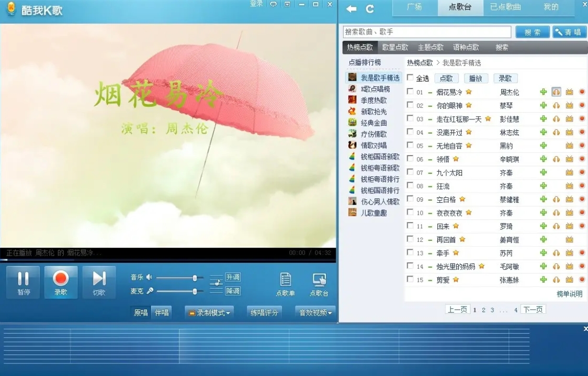Click the back arrow in song panel
Viewport: 588px width, 376px height.
click(x=352, y=8)
